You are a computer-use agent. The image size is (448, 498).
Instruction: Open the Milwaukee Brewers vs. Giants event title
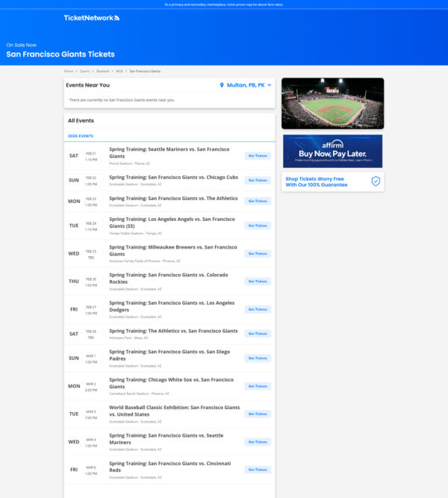[173, 250]
